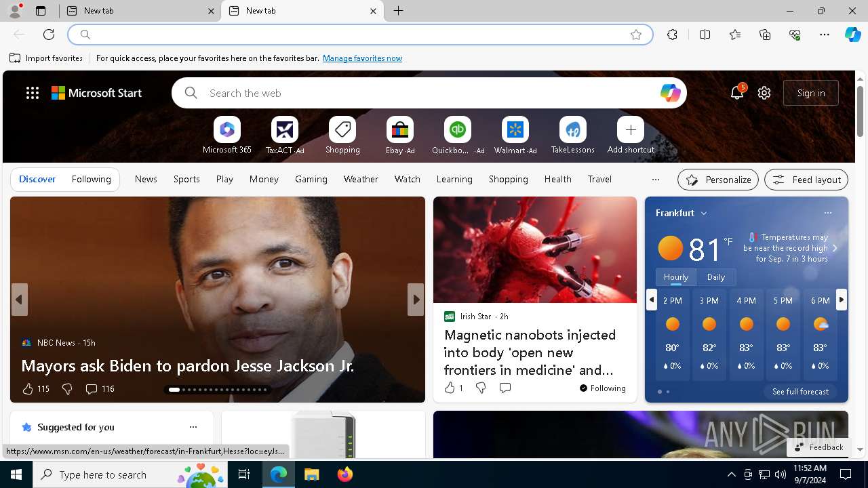Open the tab actions menu icon
The image size is (868, 488).
41,11
